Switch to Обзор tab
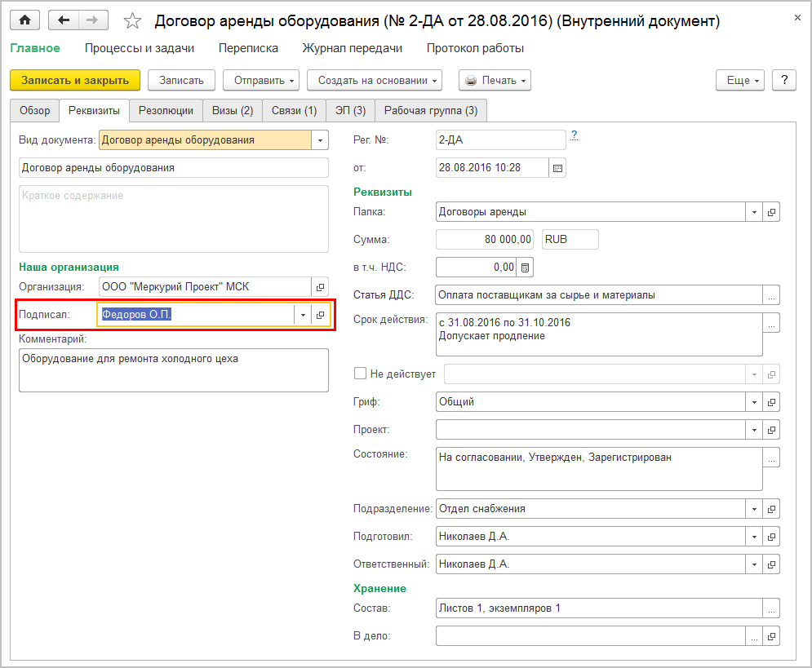Screen dimensions: 812x668 click(x=35, y=111)
